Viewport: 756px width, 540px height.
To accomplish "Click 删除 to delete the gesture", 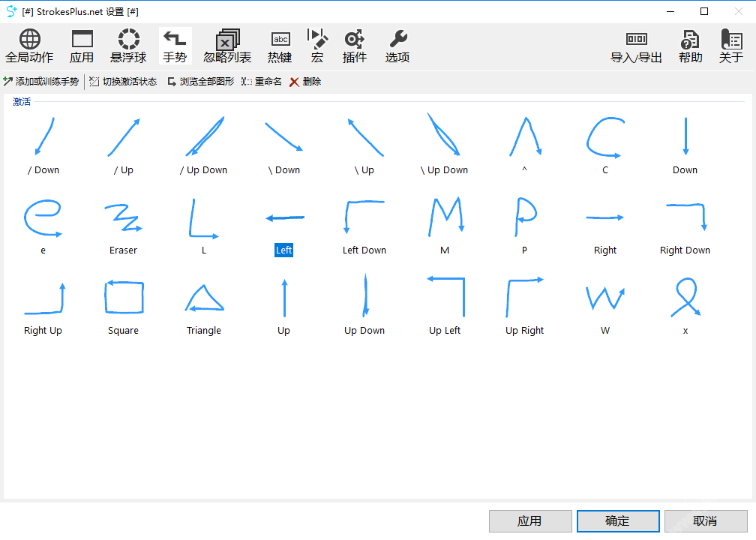I will point(305,82).
